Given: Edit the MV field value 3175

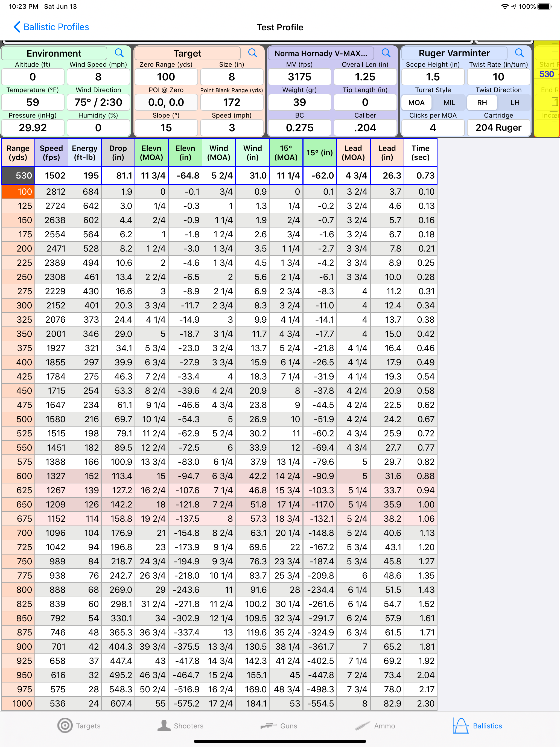Looking at the screenshot, I should 299,77.
